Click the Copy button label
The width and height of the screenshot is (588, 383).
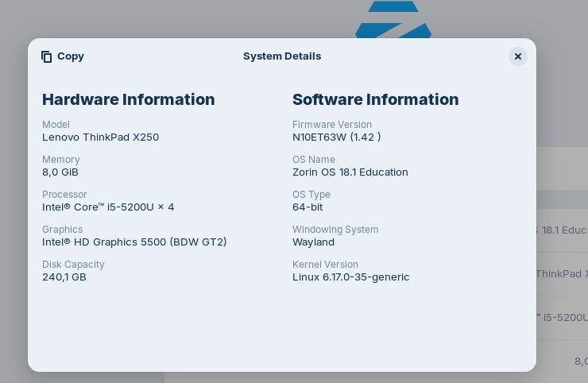(71, 56)
